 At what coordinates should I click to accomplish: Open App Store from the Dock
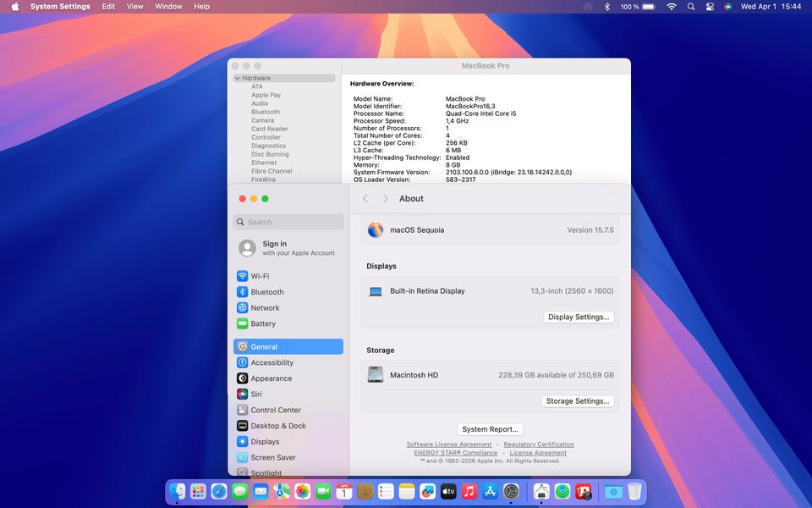(490, 491)
